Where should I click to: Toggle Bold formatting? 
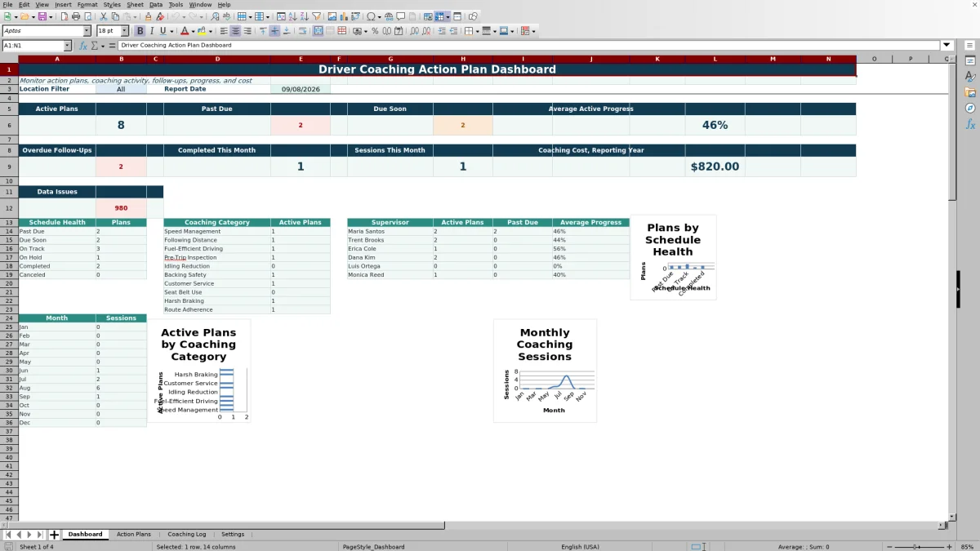[140, 31]
